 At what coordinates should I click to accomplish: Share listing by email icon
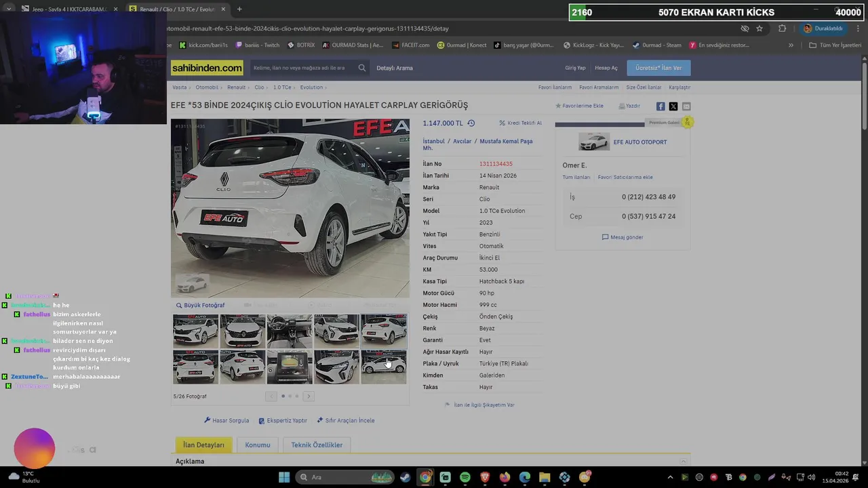(686, 106)
